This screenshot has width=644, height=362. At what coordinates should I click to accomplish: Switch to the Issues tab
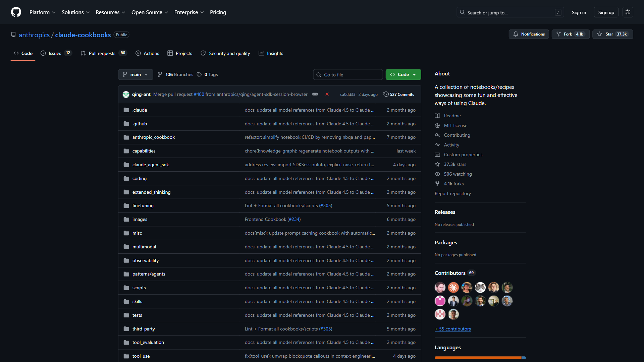tap(56, 53)
